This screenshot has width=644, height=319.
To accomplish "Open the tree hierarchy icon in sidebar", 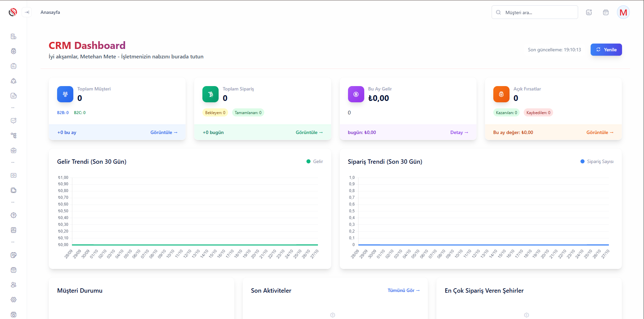I will click(x=14, y=135).
